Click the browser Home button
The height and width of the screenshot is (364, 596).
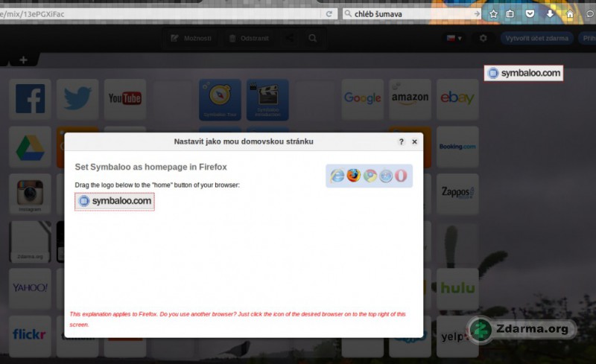coord(570,14)
